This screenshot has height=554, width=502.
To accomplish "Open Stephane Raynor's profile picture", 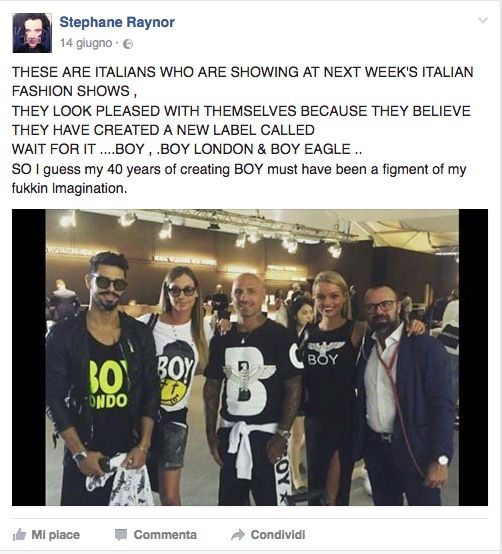I will (32, 33).
